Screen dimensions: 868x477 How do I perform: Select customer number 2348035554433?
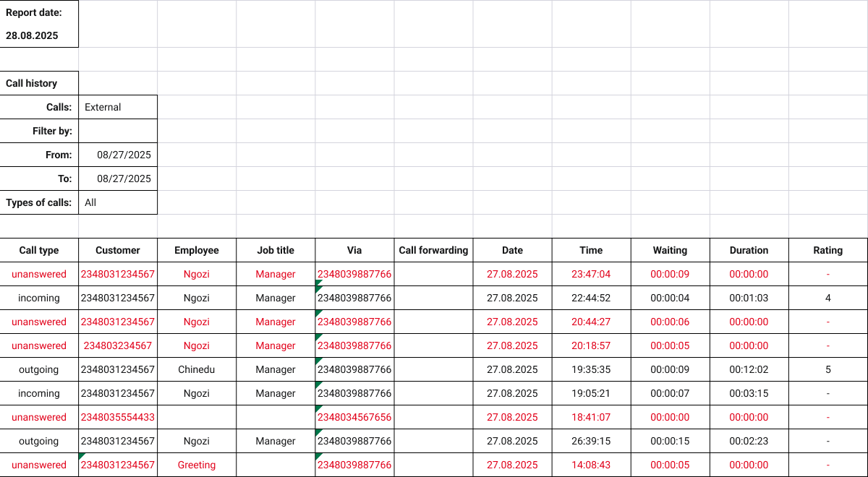click(x=118, y=417)
